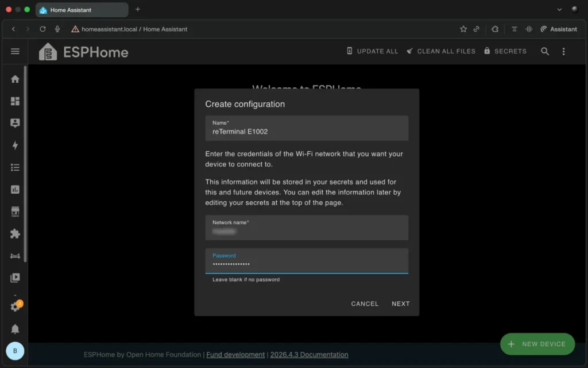
Task: Open Settings gear with notification badge
Action: tap(16, 306)
